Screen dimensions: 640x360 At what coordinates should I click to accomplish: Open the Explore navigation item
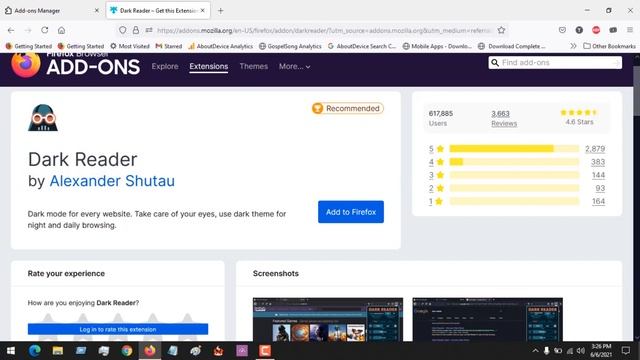pyautogui.click(x=165, y=66)
